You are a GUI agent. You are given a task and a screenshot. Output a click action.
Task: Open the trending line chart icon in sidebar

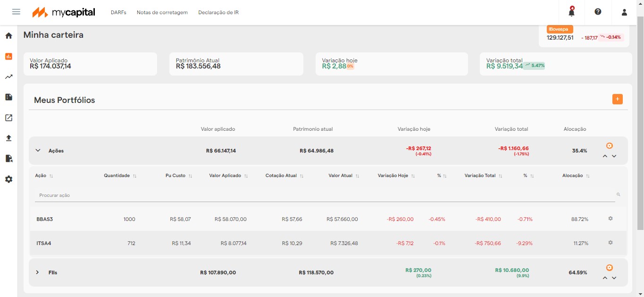(8, 76)
